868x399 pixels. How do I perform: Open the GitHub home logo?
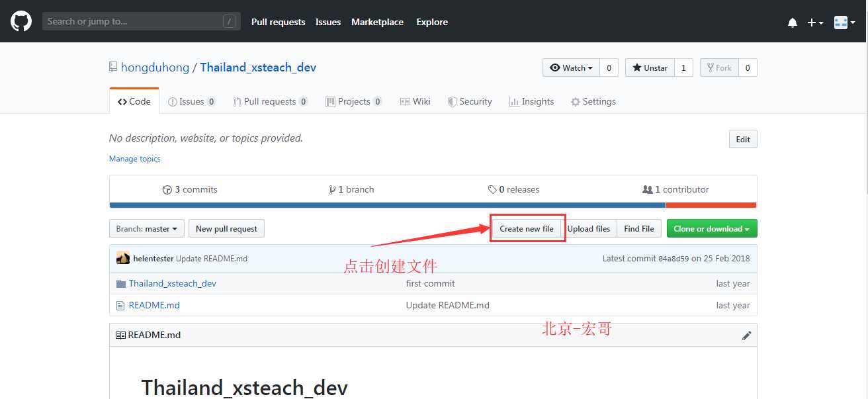21,22
